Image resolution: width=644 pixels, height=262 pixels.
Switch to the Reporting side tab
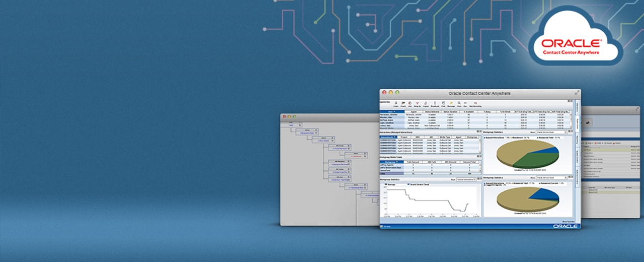(577, 140)
